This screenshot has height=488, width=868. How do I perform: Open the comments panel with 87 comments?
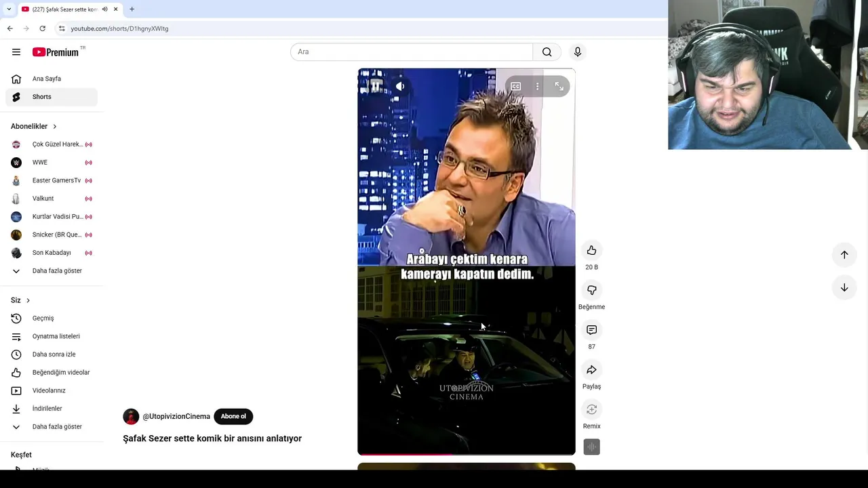591,330
